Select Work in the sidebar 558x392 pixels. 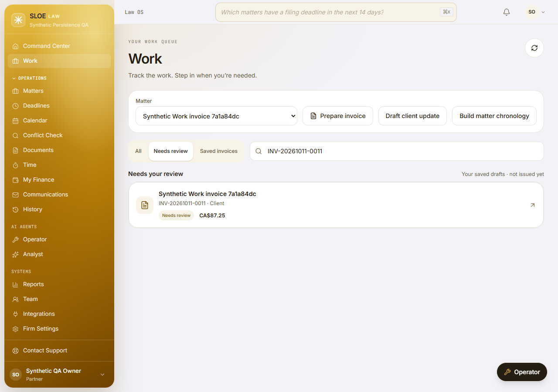pos(59,61)
